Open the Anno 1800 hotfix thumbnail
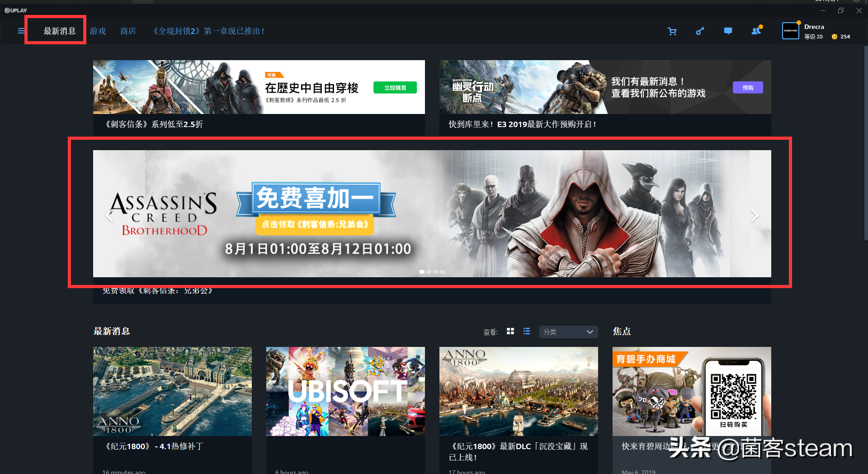Viewport: 868px width, 474px height. click(x=172, y=391)
